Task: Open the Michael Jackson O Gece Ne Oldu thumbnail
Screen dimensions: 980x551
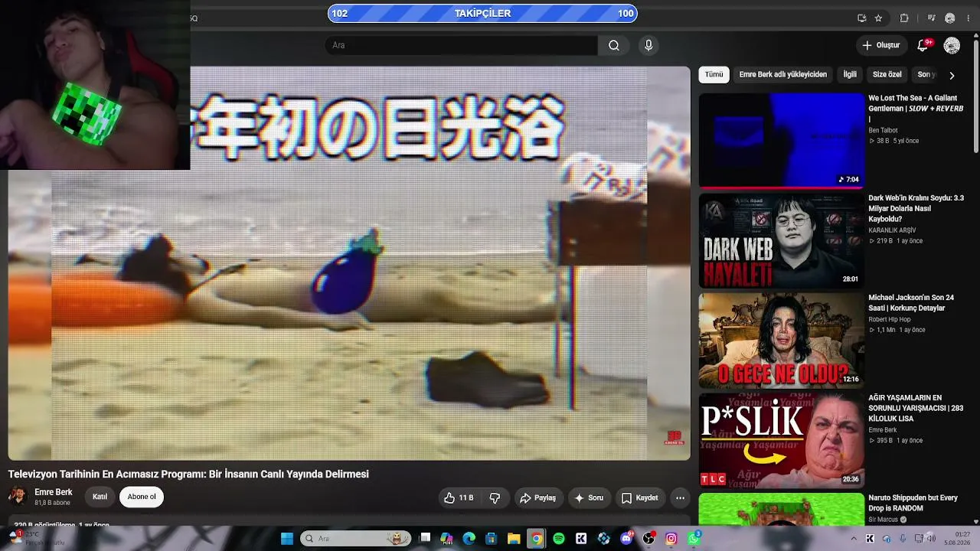Action: 781,341
